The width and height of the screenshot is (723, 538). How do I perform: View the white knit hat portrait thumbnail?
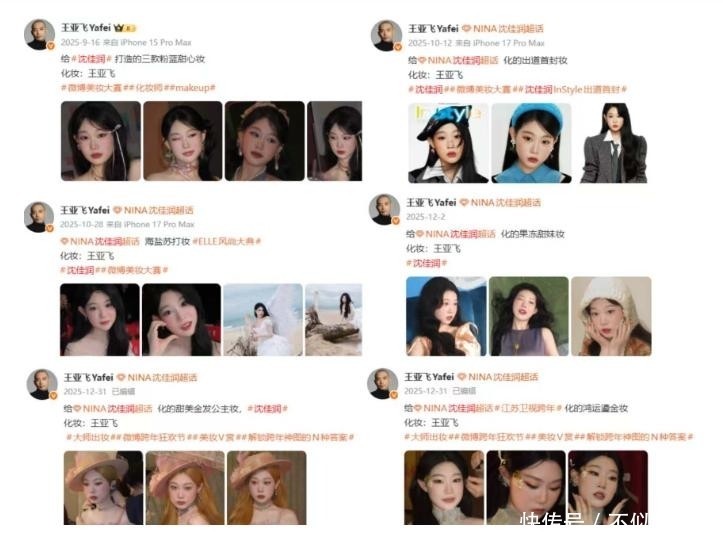coord(611,316)
